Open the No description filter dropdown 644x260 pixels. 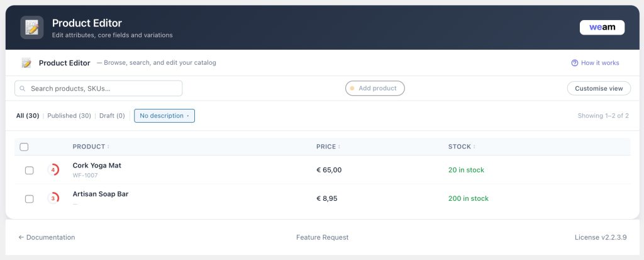164,116
